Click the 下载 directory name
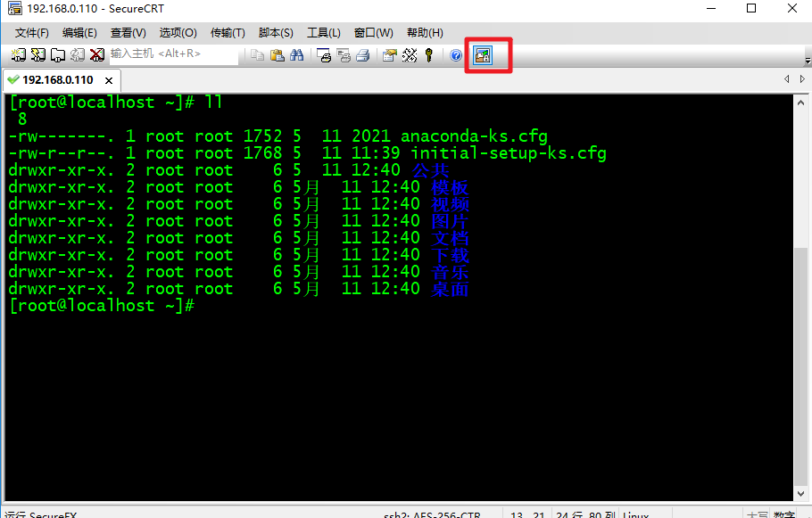812x518 pixels. 450,255
